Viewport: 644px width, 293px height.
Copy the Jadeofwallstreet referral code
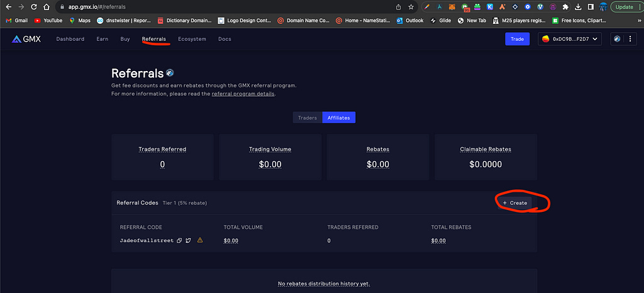pyautogui.click(x=179, y=240)
